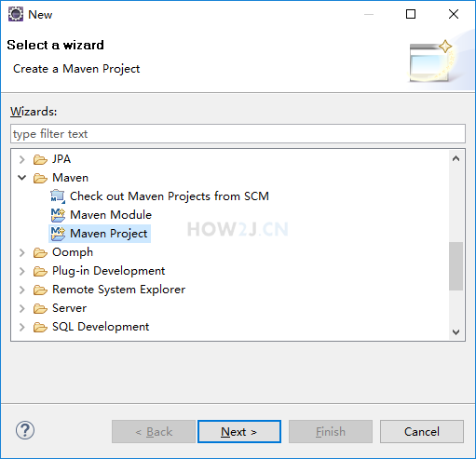The height and width of the screenshot is (459, 476).
Task: Click the Plug-in Development folder icon
Action: click(x=40, y=271)
